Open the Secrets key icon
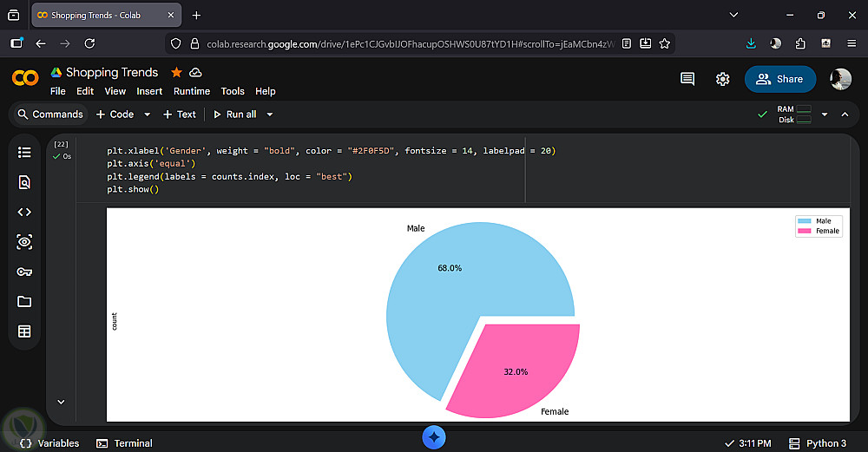This screenshot has height=452, width=868. pyautogui.click(x=24, y=272)
